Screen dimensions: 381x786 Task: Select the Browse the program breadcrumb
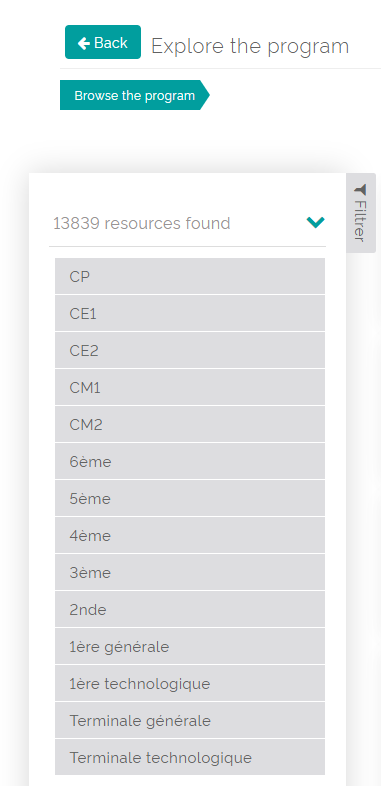[134, 95]
